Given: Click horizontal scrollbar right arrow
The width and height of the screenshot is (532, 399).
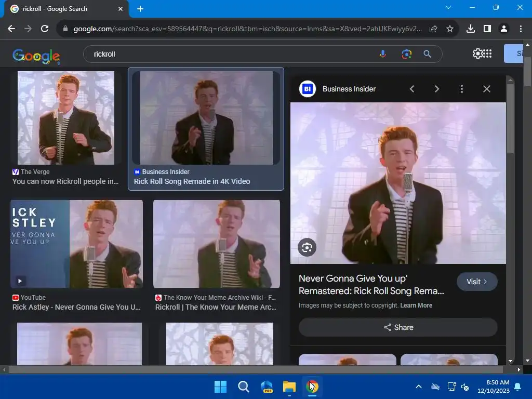Looking at the screenshot, I should pyautogui.click(x=519, y=369).
